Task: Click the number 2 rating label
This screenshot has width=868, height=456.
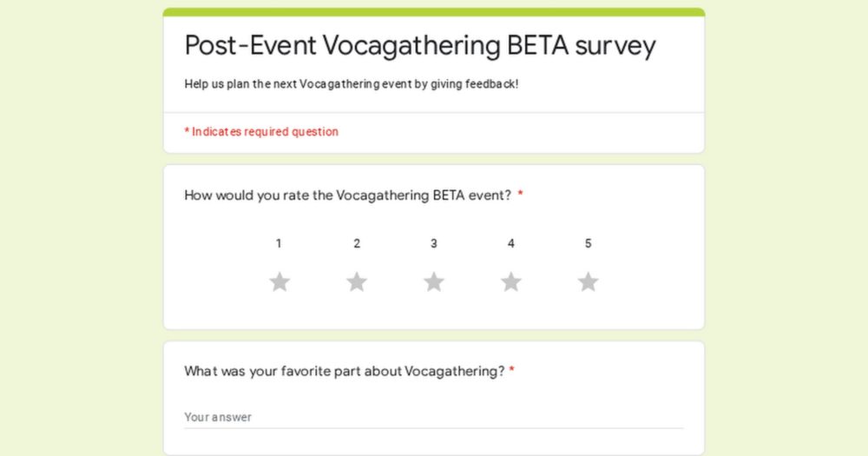Action: tap(357, 243)
